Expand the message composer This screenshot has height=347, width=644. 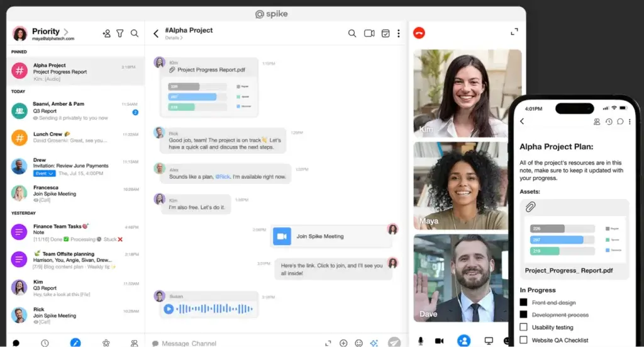click(328, 343)
